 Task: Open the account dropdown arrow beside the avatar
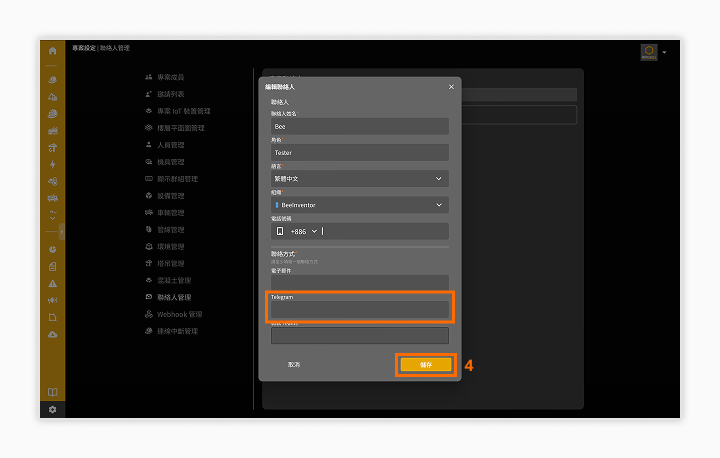coord(664,52)
